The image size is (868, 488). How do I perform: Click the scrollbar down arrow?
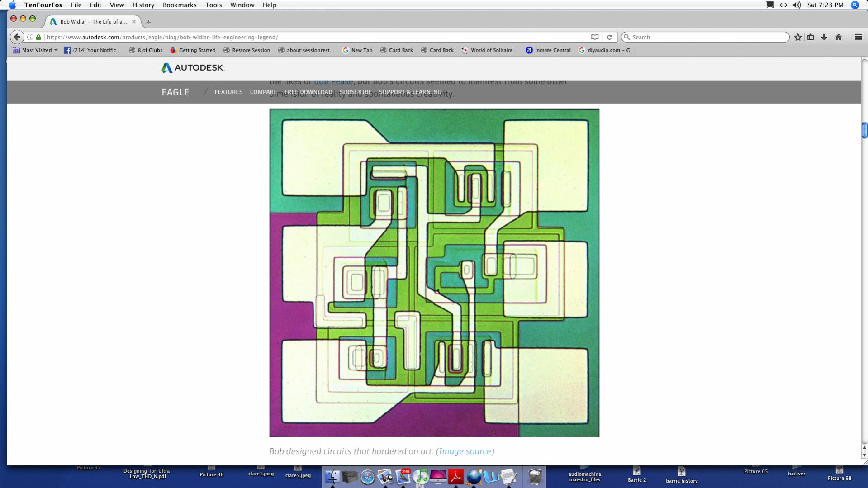tap(864, 455)
